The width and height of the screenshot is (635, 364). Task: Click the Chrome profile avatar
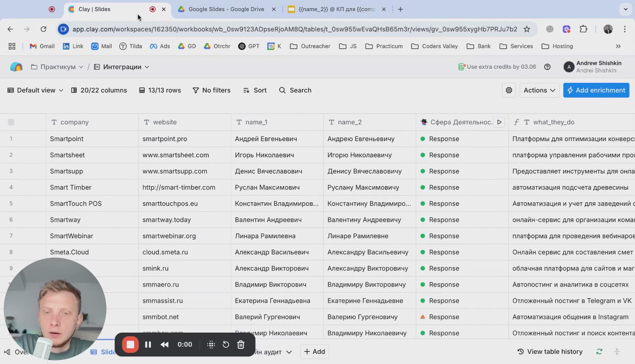[608, 29]
